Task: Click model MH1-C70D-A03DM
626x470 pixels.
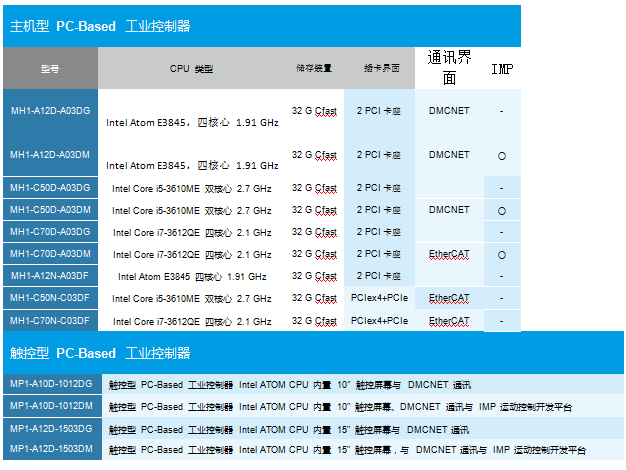Action: click(50, 254)
